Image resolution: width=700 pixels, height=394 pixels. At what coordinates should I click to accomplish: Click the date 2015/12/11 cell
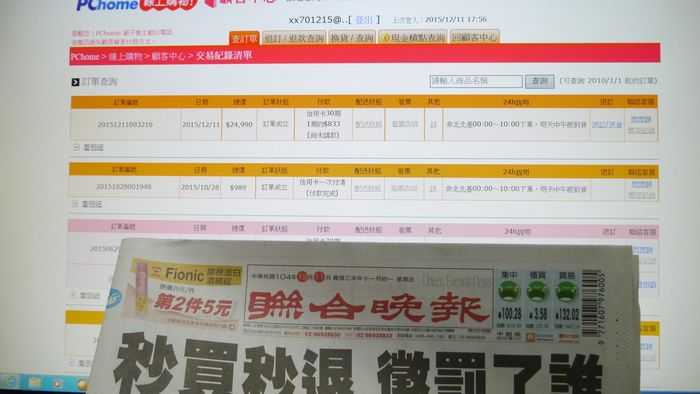point(201,124)
